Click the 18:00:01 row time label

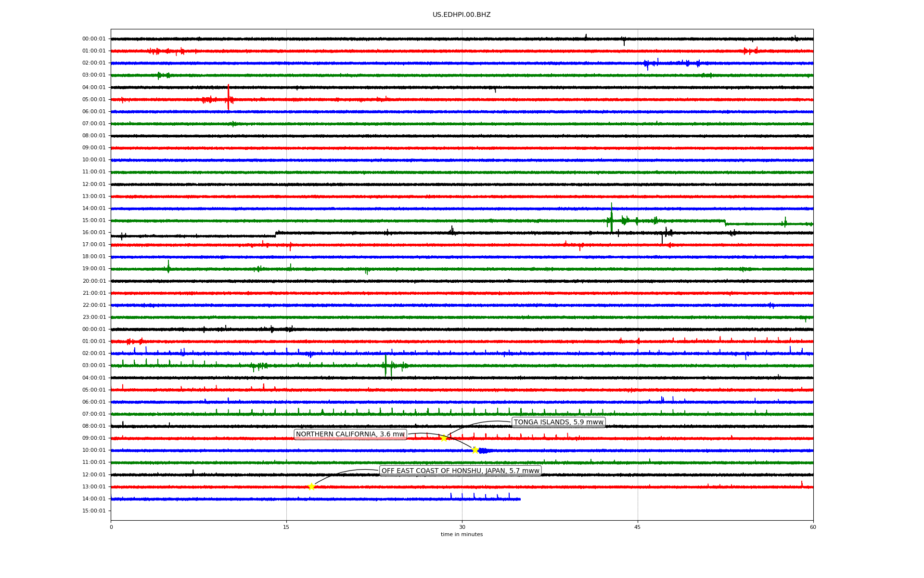(94, 256)
